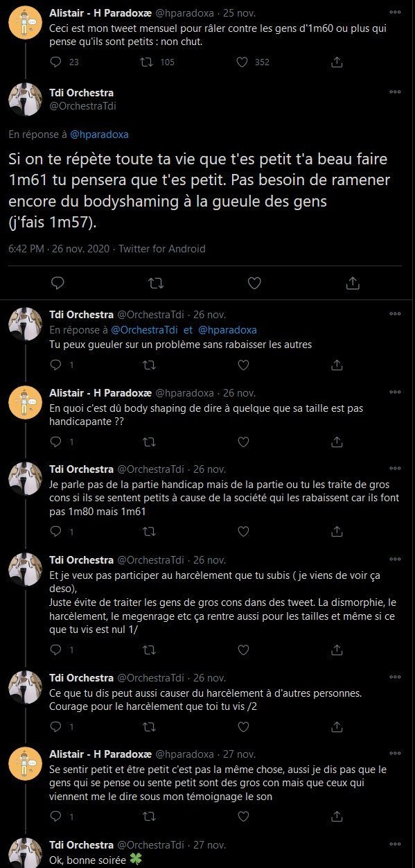This screenshot has height=868, width=415.
Task: Retweet the "body shaping" reply by Alistair
Action: click(x=148, y=442)
